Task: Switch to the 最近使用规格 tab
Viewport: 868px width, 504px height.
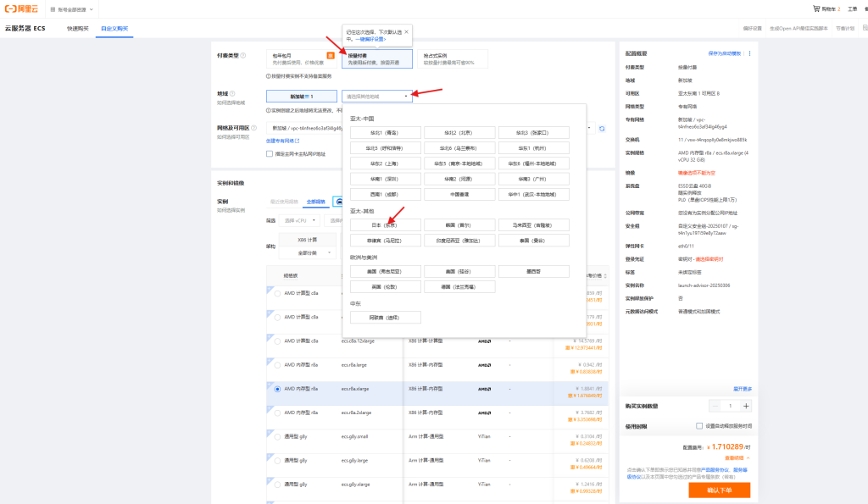Action: (x=284, y=202)
